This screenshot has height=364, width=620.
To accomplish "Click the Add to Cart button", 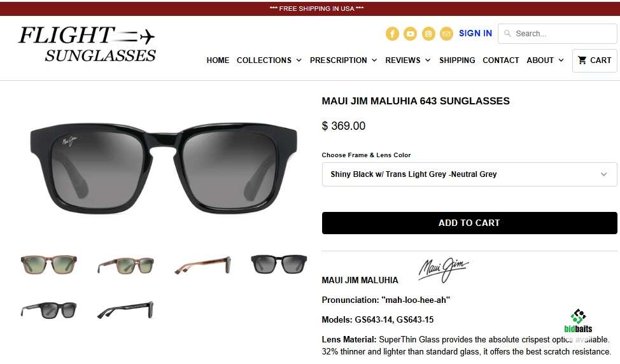I will point(469,223).
